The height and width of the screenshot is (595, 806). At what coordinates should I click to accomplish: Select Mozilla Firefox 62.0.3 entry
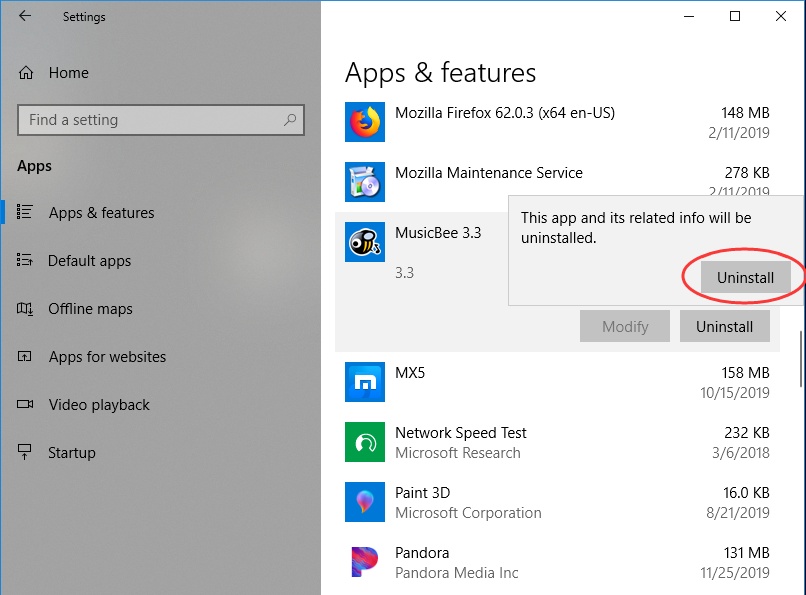pyautogui.click(x=557, y=122)
